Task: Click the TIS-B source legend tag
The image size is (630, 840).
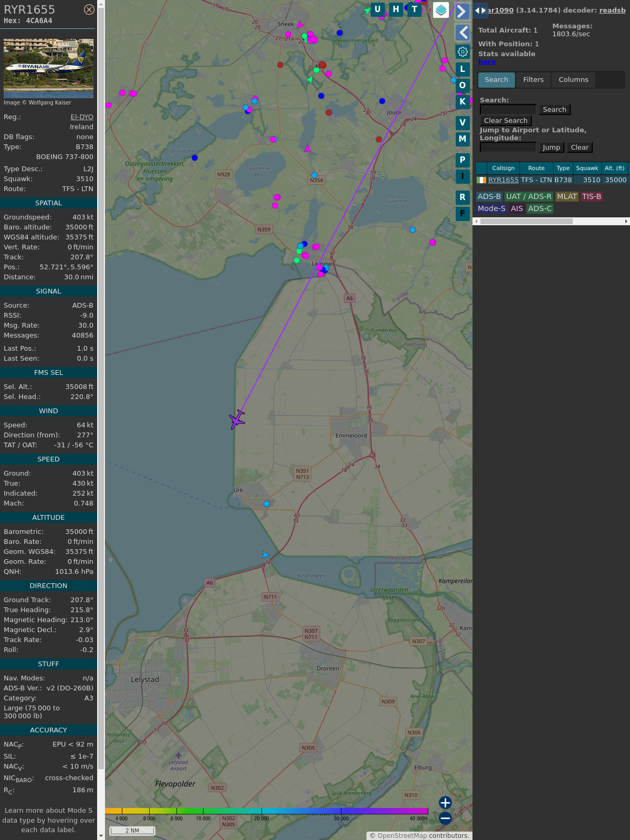Action: (x=592, y=196)
